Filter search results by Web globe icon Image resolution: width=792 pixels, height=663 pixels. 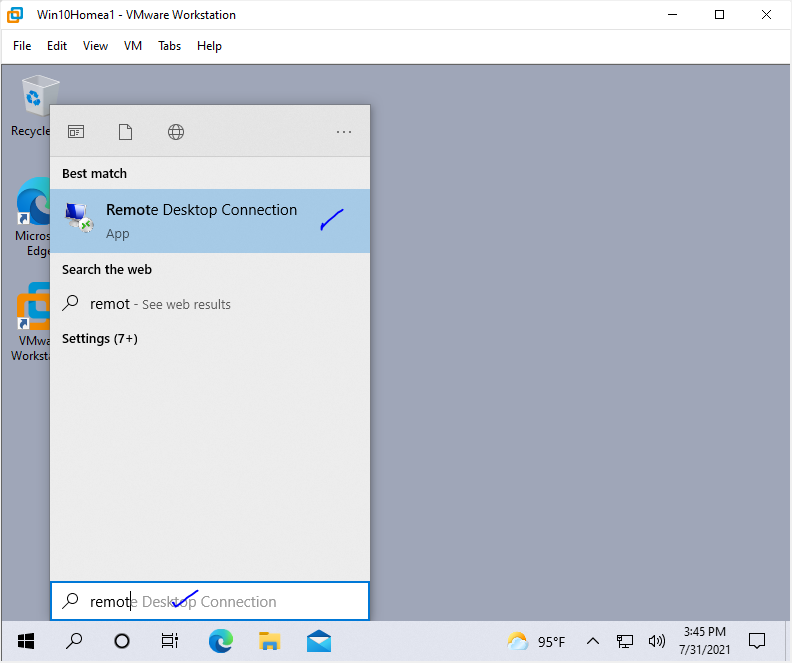pyautogui.click(x=176, y=132)
